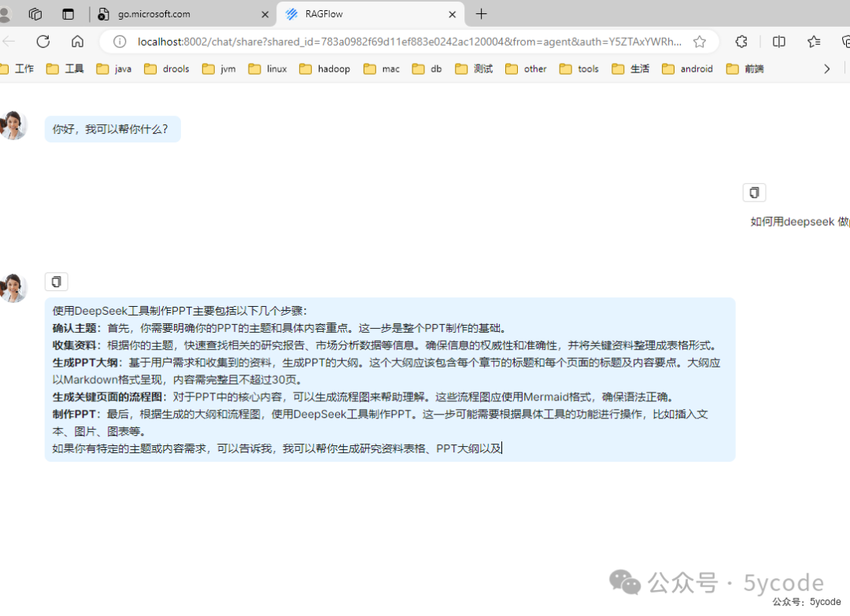Close the go.microsoft.com tab
850x616 pixels.
(265, 15)
